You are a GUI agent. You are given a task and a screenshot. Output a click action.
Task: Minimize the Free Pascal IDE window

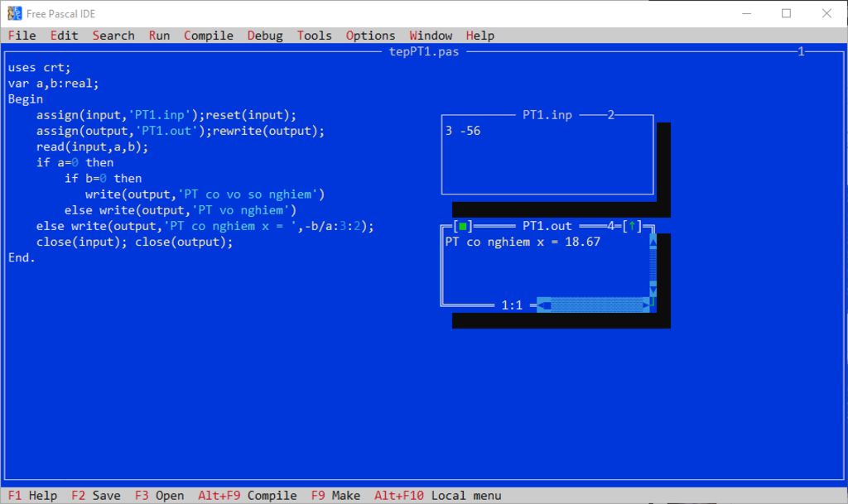coord(746,13)
